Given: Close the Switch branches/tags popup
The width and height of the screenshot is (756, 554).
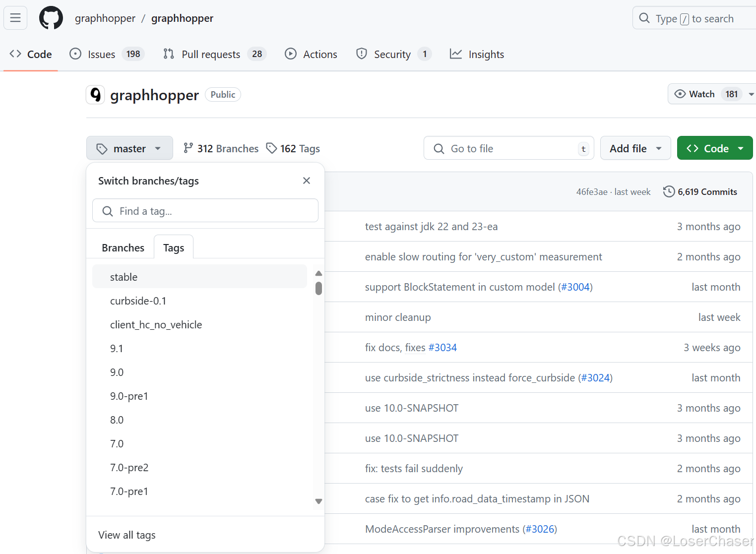Looking at the screenshot, I should 307,181.
